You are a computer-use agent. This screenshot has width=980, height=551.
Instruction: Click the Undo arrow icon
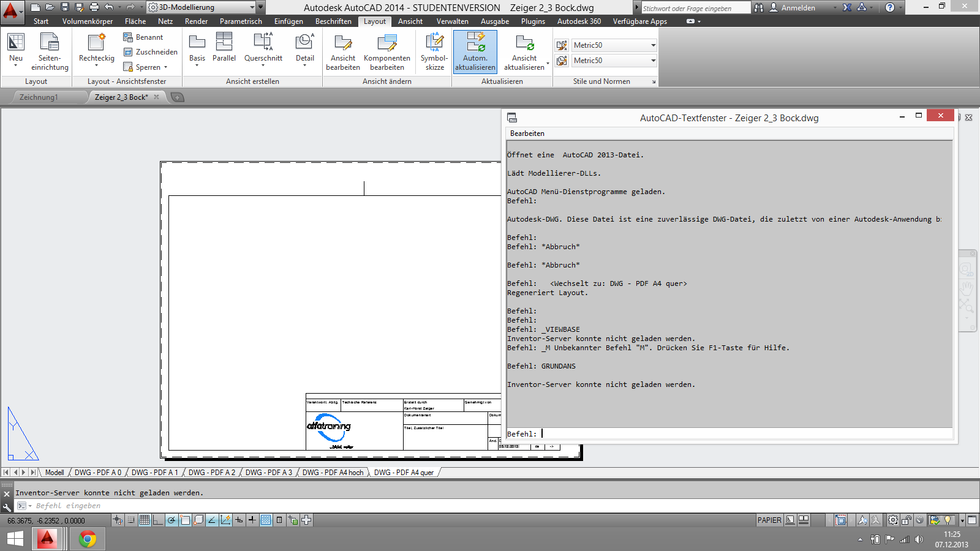(x=109, y=7)
